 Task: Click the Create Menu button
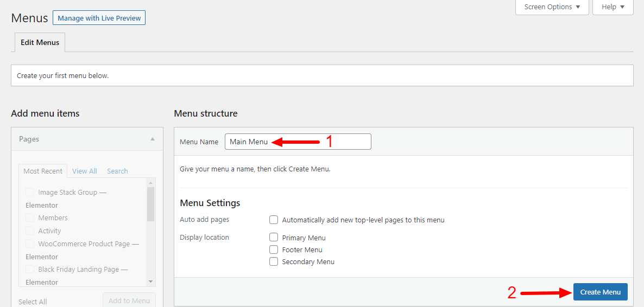[601, 292]
